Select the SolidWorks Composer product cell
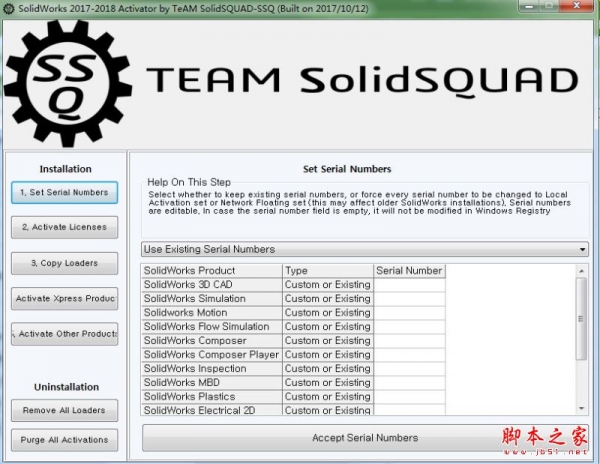Screen dimensions: 600x464 [212, 341]
